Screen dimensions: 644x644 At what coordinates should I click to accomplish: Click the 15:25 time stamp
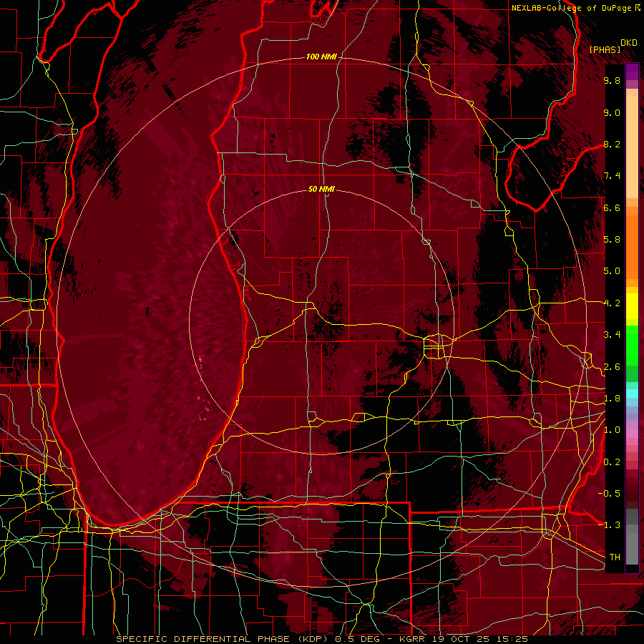(x=511, y=639)
